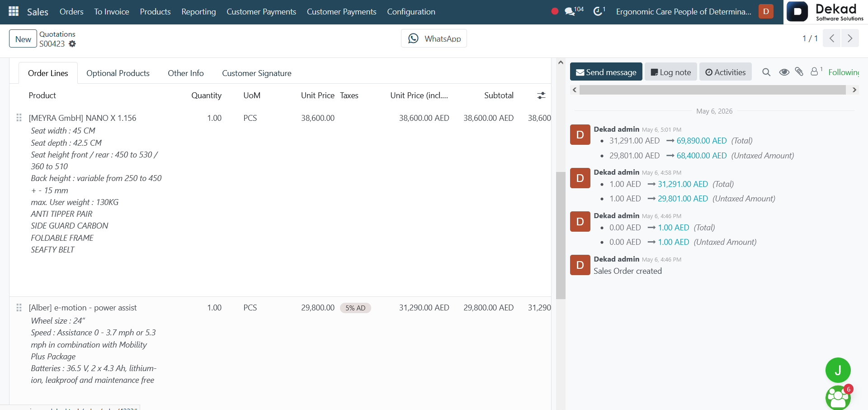The width and height of the screenshot is (868, 410).
Task: Click the chatter horizontal scrollbar track
Action: [712, 90]
